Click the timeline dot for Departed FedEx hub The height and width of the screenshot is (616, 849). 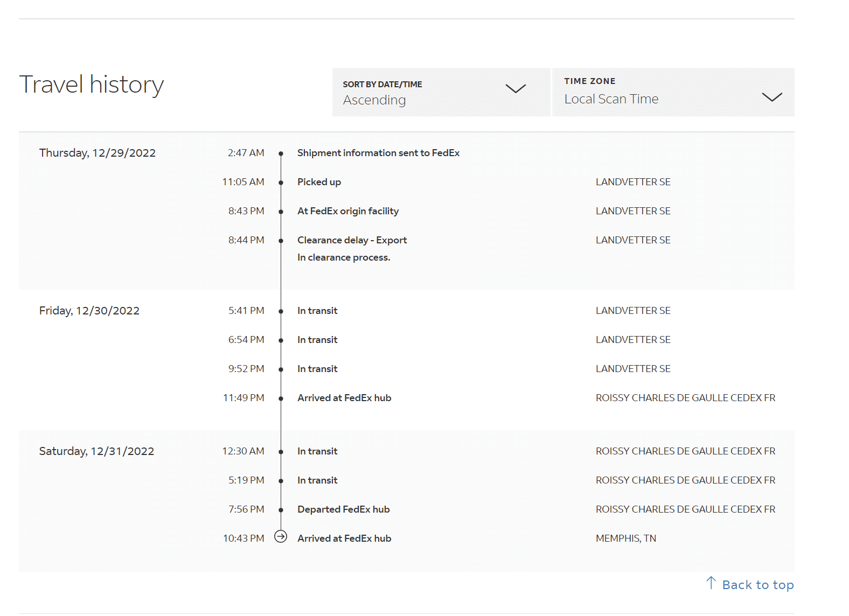[281, 510]
